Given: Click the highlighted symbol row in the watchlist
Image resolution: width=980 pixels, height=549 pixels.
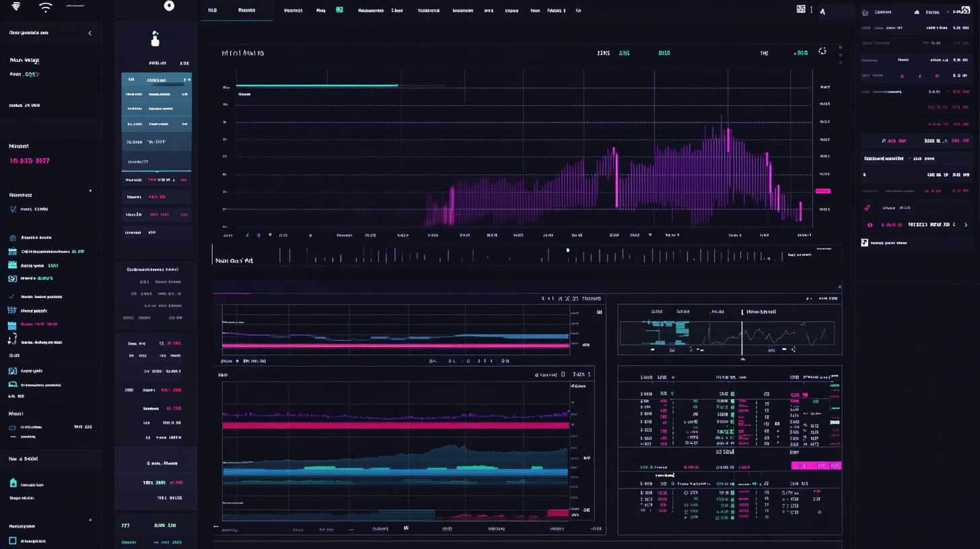Looking at the screenshot, I should (x=156, y=79).
